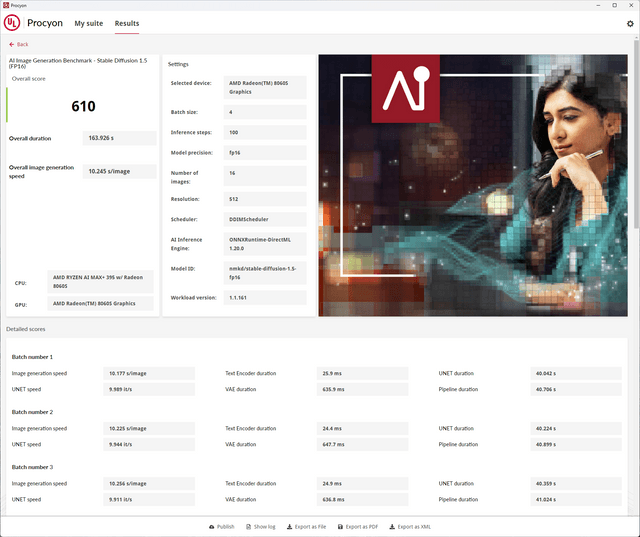Click Batch 1 UNET speed 9.989 it/s
Viewport: 640px width, 537px height.
[x=149, y=389]
